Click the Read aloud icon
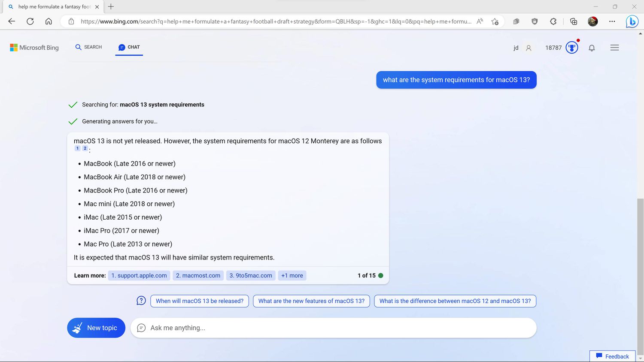The image size is (644, 362). pyautogui.click(x=480, y=21)
